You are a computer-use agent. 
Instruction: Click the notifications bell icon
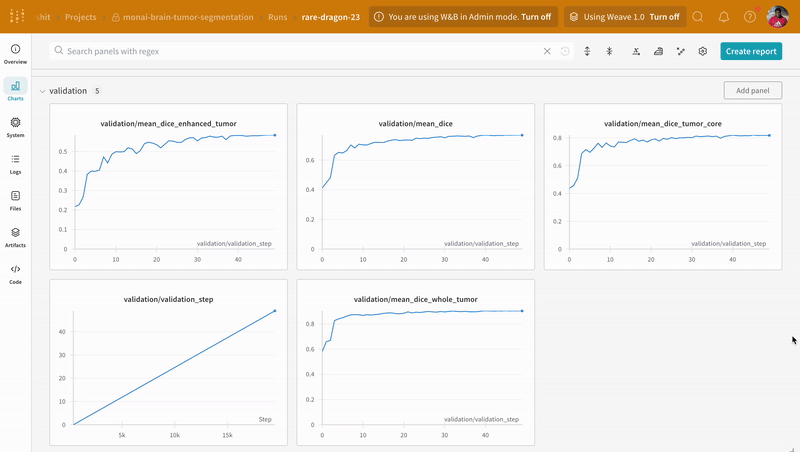coord(724,17)
